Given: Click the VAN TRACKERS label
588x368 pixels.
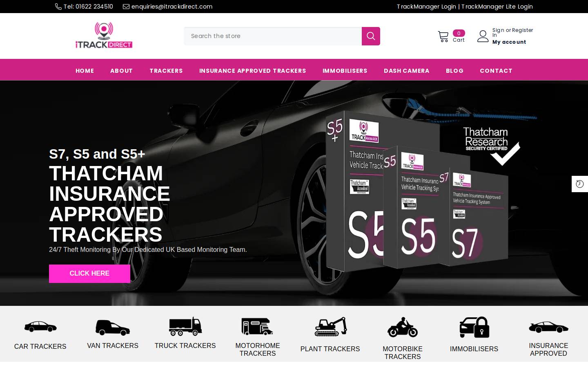Looking at the screenshot, I should click(x=113, y=346).
